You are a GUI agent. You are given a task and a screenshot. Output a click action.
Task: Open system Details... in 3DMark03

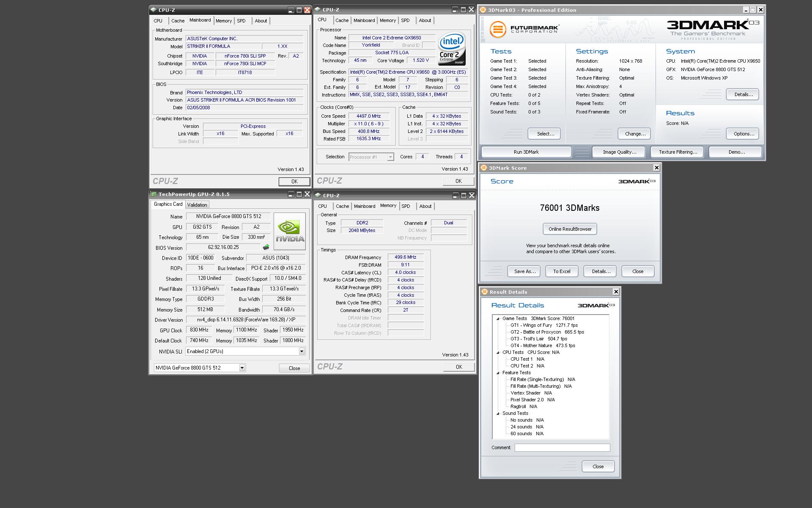pyautogui.click(x=743, y=94)
